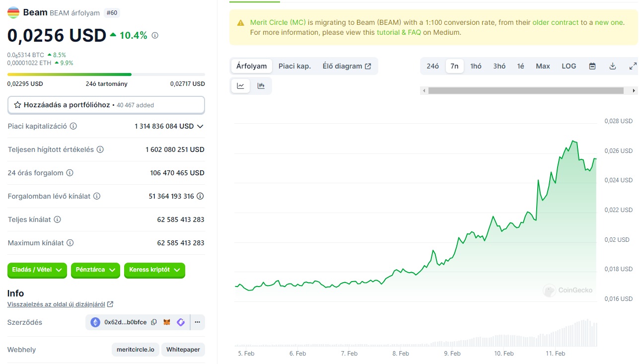The image size is (639, 364).
Task: Set chart range to 7n
Action: 454,66
